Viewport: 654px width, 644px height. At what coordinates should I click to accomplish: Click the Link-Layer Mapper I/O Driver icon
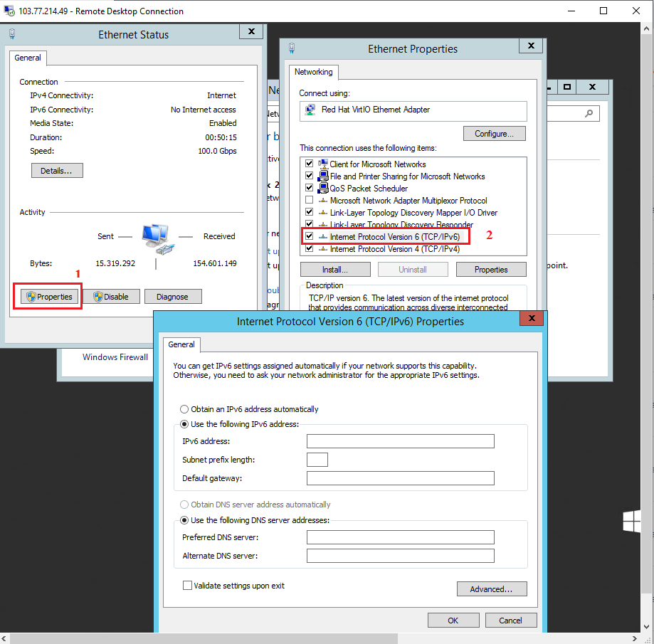[323, 213]
